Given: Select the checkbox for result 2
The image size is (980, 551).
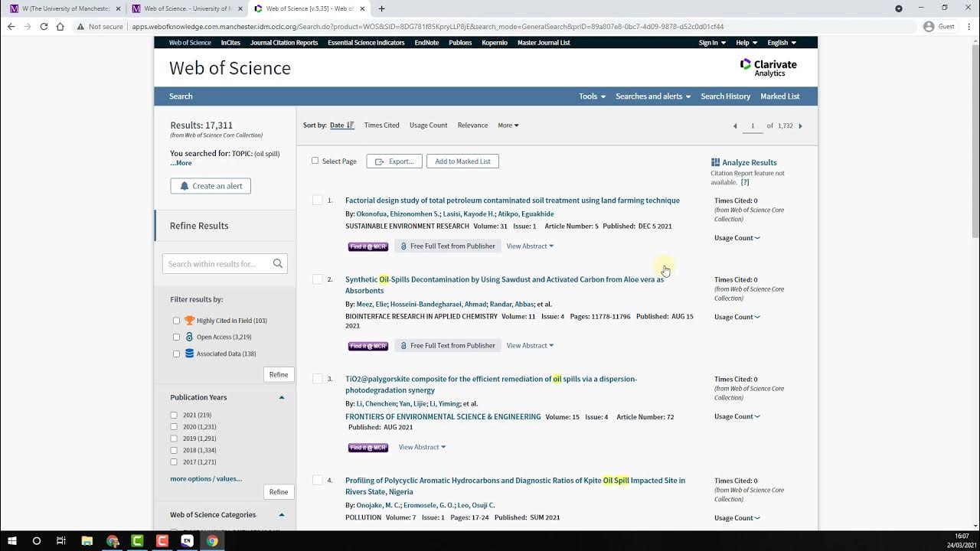Looking at the screenshot, I should click(x=317, y=279).
